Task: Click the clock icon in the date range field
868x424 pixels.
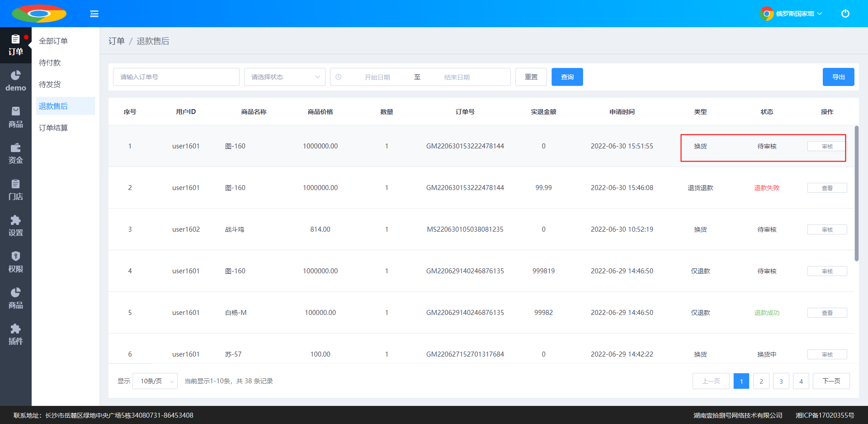Action: pos(339,77)
